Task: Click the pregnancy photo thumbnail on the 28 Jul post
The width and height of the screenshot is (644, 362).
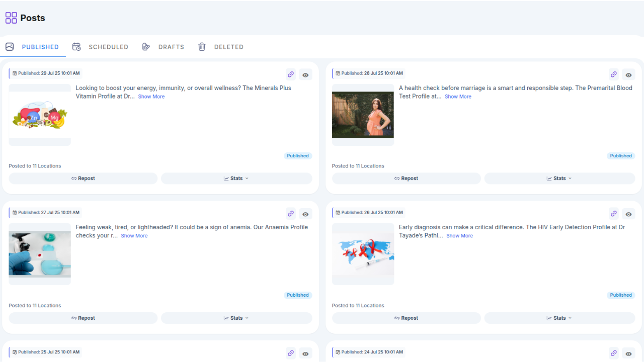Action: click(363, 114)
